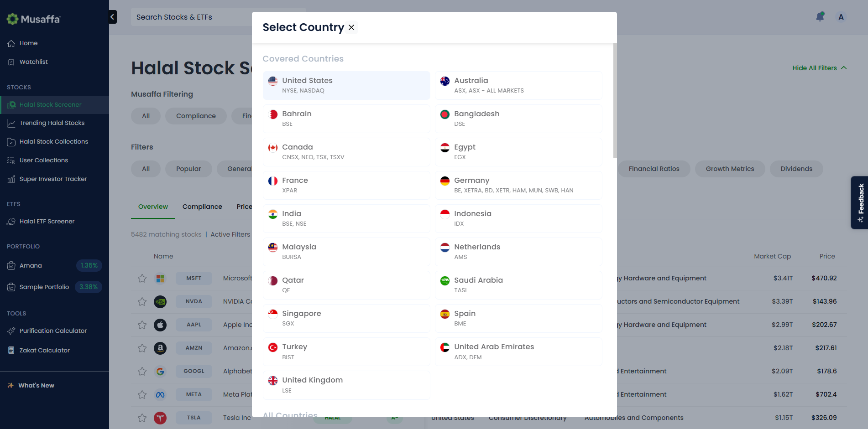
Task: Open notifications bell icon
Action: pyautogui.click(x=820, y=17)
